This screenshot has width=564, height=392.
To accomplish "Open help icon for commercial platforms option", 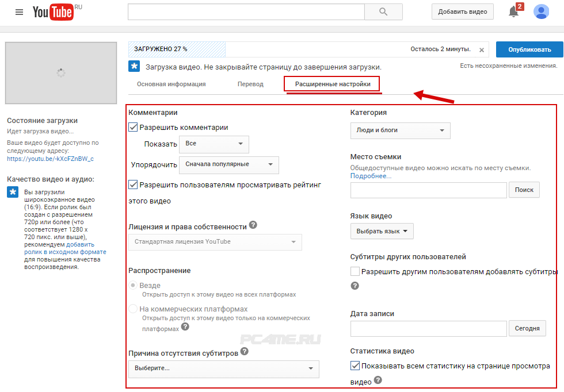I will pyautogui.click(x=185, y=326).
